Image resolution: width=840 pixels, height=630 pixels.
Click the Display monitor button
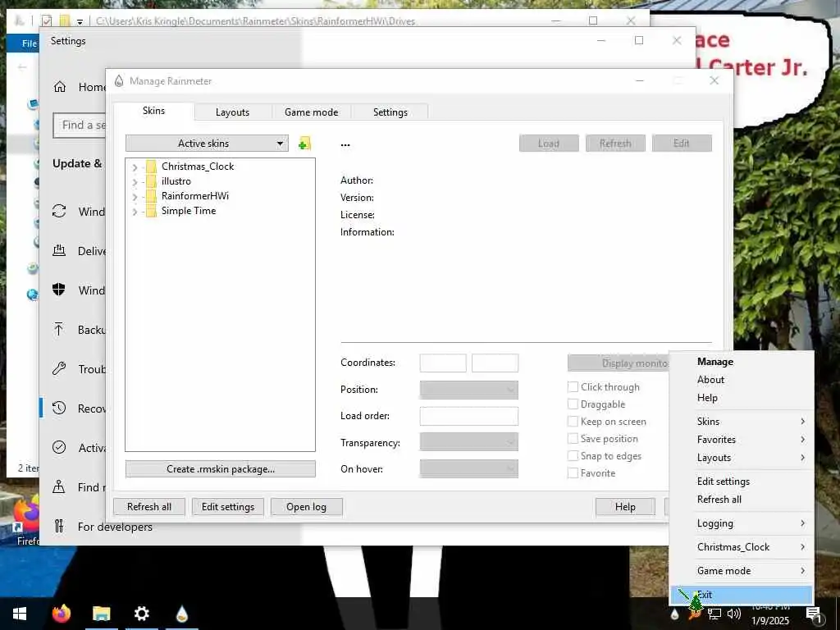[619, 363]
